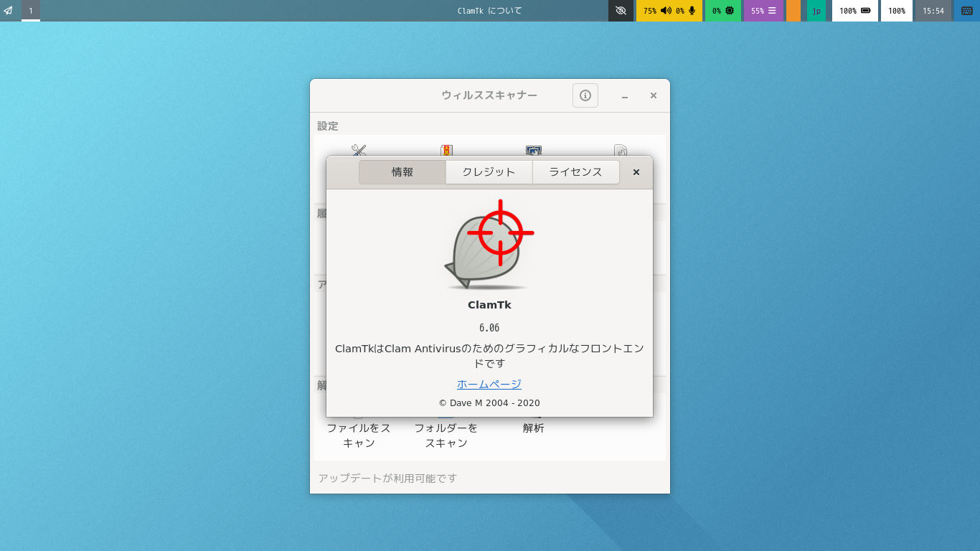Switch to workspace 1 in top bar

click(31, 11)
